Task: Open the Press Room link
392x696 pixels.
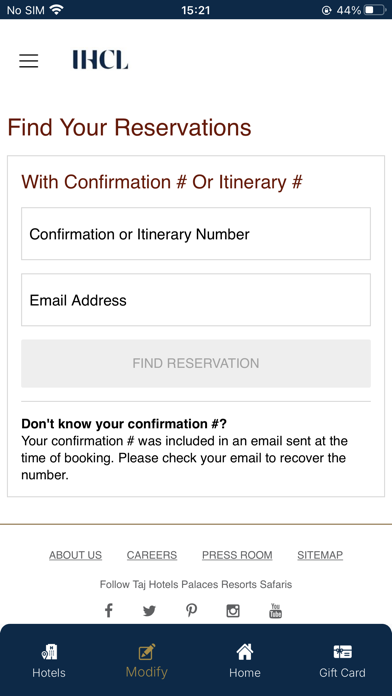Action: point(237,555)
